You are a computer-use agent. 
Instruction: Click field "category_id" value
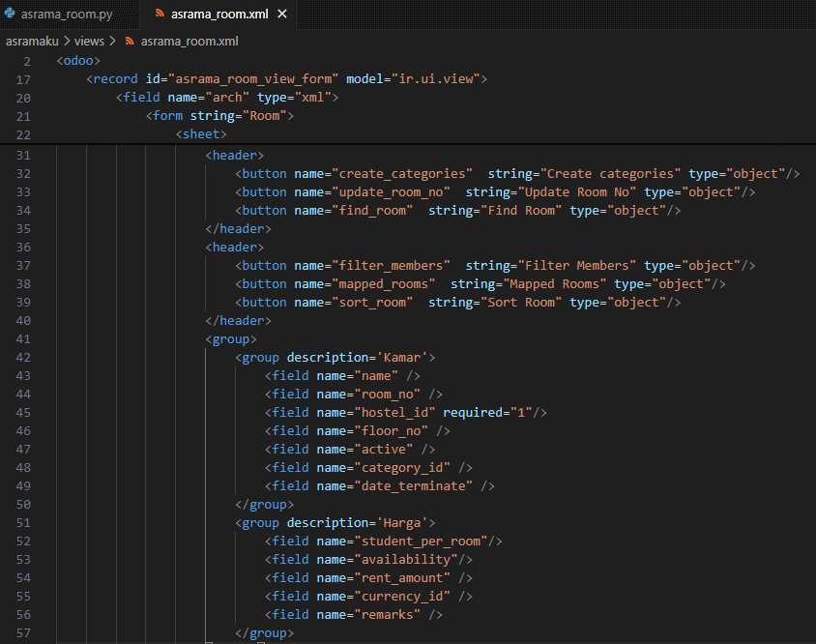[402, 468]
